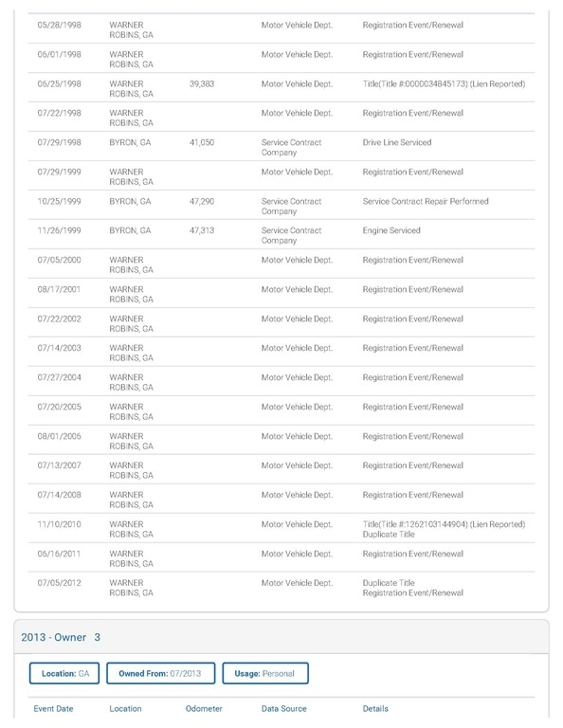Click the Owned From: 07/2013 badge
The image size is (563, 728).
(160, 673)
